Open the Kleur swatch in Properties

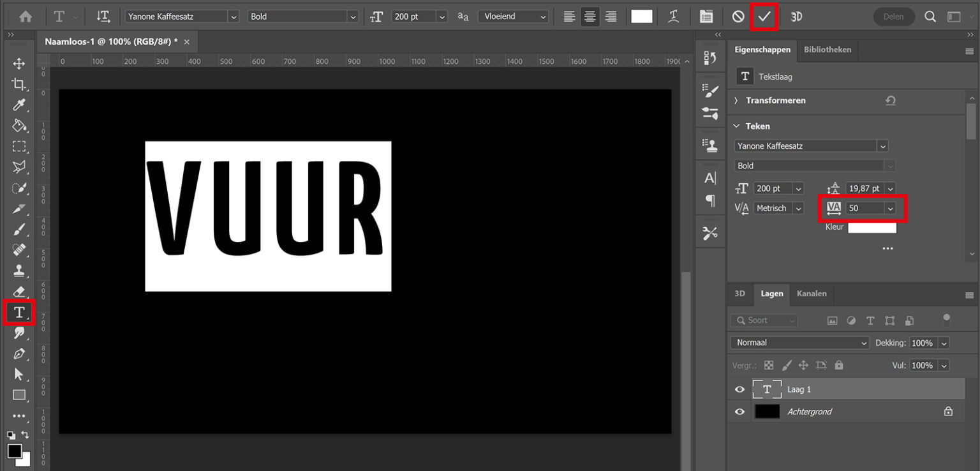coord(872,227)
